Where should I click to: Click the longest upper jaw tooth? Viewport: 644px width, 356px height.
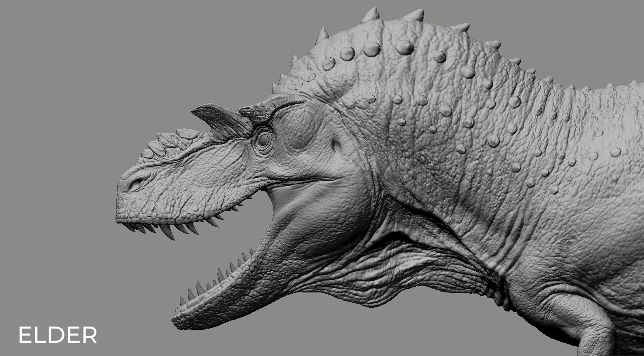click(169, 232)
